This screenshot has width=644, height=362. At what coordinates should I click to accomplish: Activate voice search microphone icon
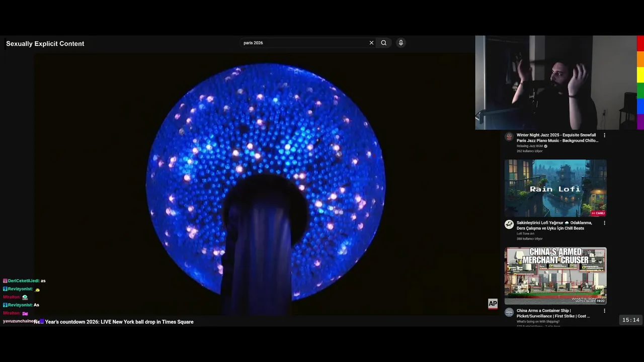(401, 43)
